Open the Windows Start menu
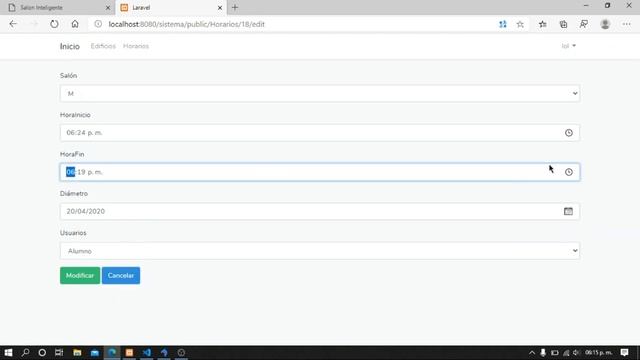Viewport: 640px width, 360px height. point(8,352)
